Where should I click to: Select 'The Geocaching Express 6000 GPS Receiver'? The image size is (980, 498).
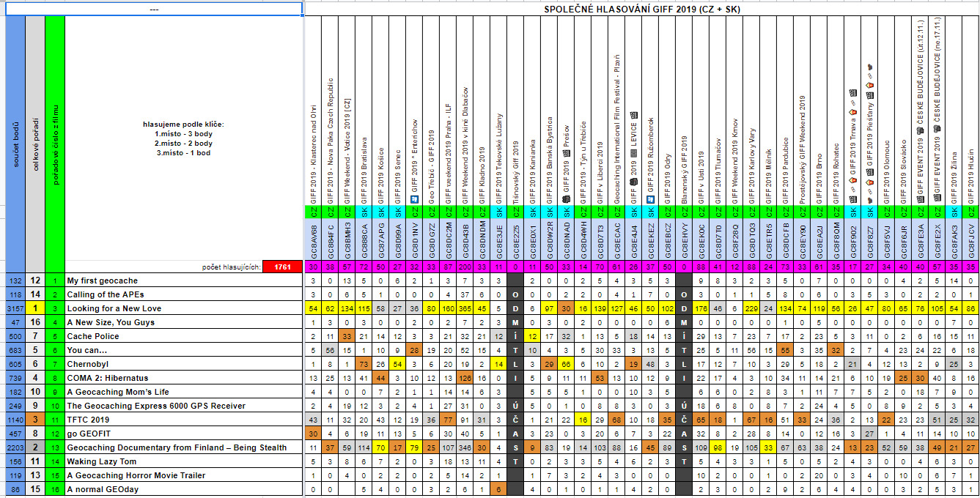tap(184, 406)
